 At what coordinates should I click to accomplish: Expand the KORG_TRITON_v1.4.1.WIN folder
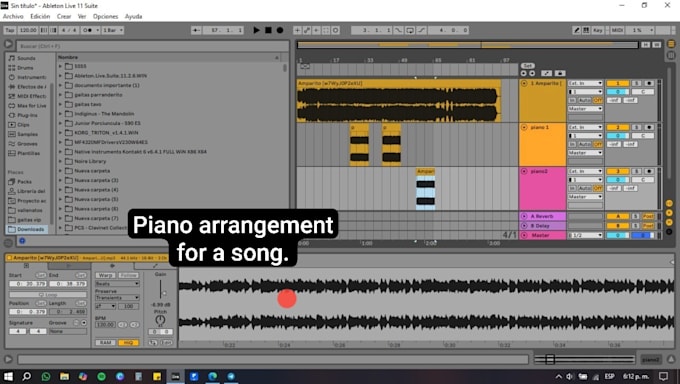point(60,133)
